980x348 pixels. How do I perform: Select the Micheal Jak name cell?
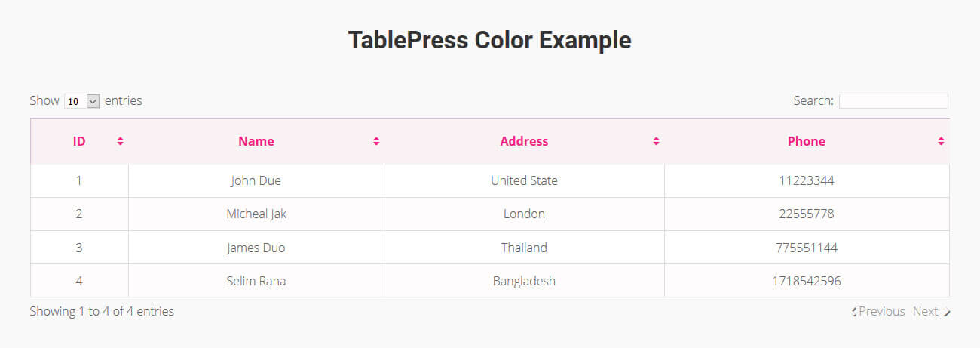[256, 214]
